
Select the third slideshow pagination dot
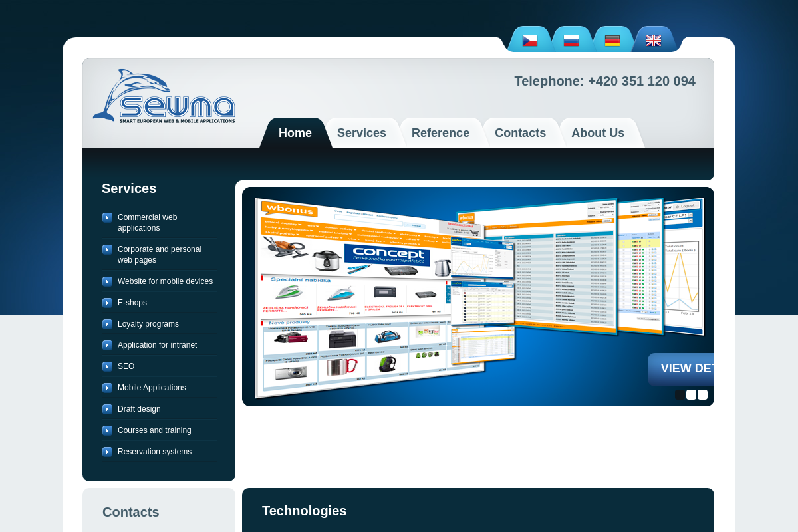[701, 394]
